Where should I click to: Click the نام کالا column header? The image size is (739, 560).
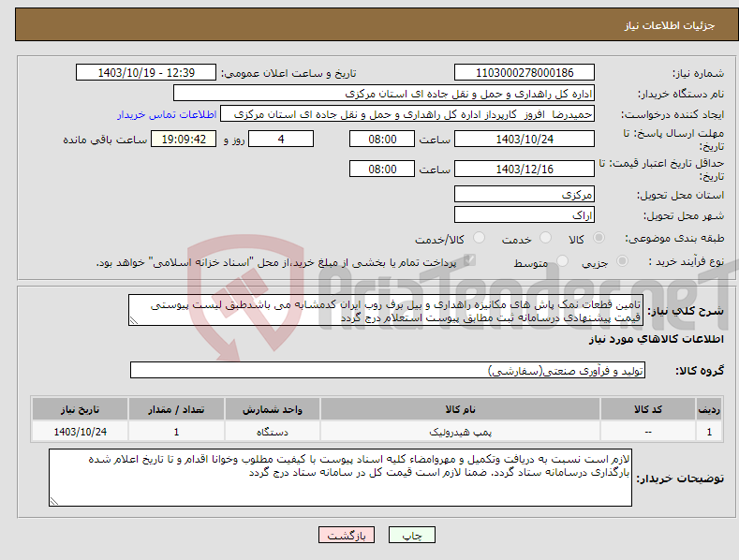(460, 409)
